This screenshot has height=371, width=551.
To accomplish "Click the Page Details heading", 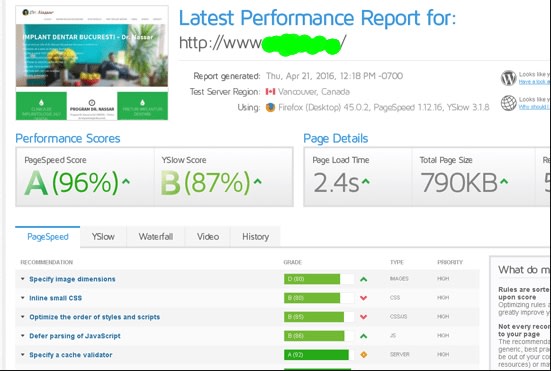I will [336, 138].
